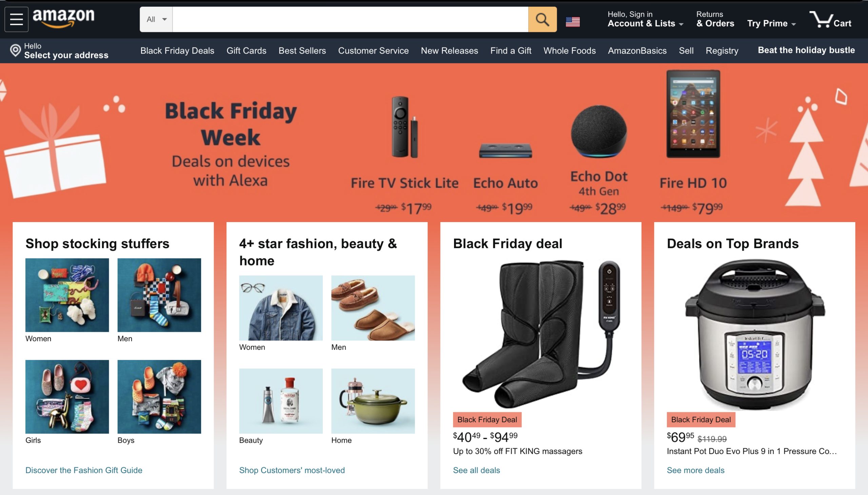The width and height of the screenshot is (868, 495).
Task: Click See all deals under FIT KING massagers
Action: pyautogui.click(x=476, y=470)
